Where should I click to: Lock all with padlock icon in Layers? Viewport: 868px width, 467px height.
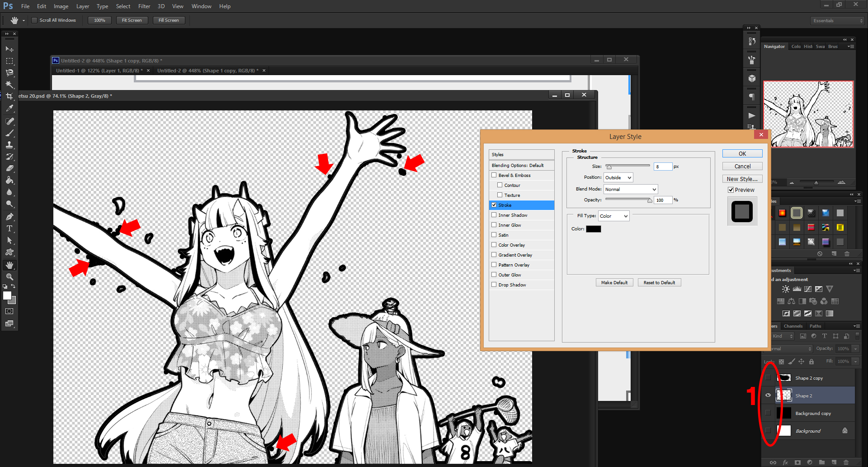click(x=811, y=362)
